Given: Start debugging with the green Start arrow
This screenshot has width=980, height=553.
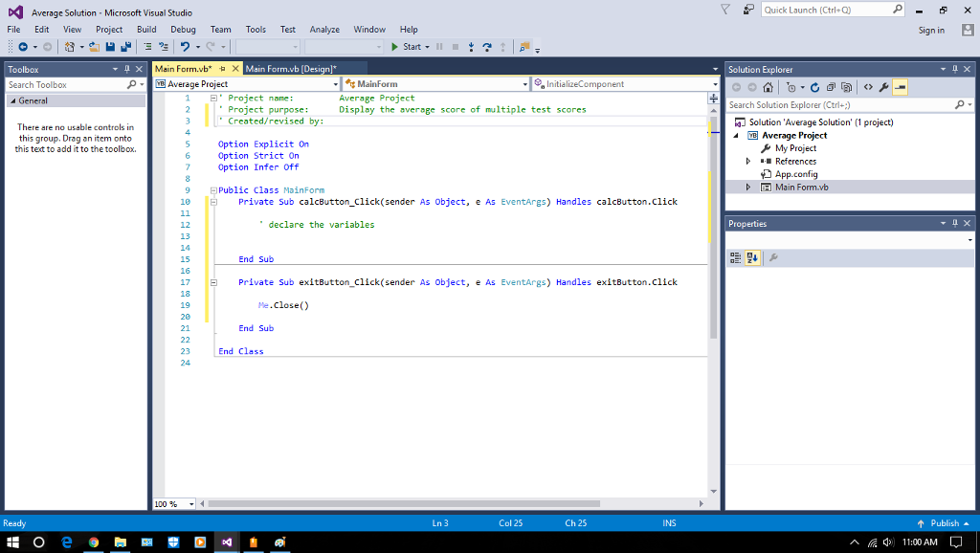Looking at the screenshot, I should tap(394, 47).
